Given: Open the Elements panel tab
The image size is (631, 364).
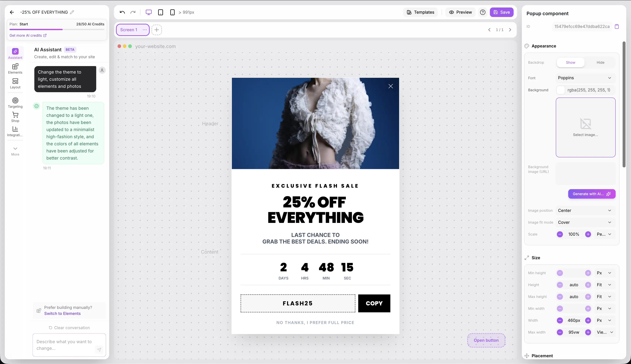Looking at the screenshot, I should tap(15, 68).
